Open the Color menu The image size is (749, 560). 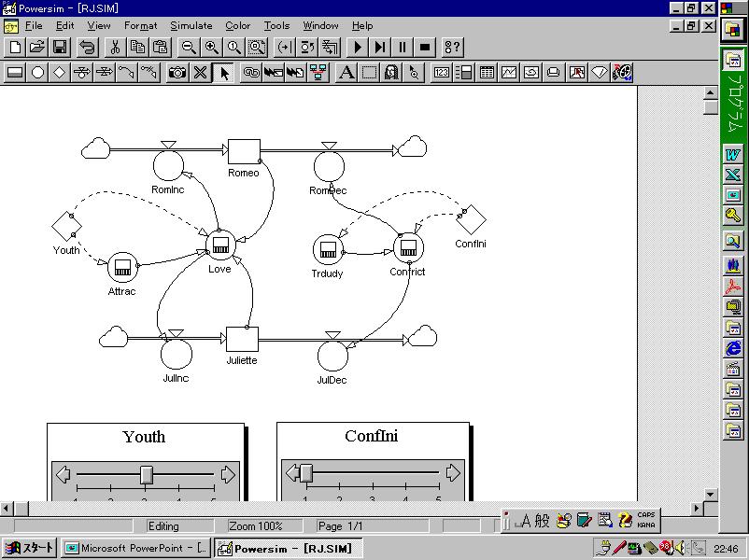click(238, 26)
